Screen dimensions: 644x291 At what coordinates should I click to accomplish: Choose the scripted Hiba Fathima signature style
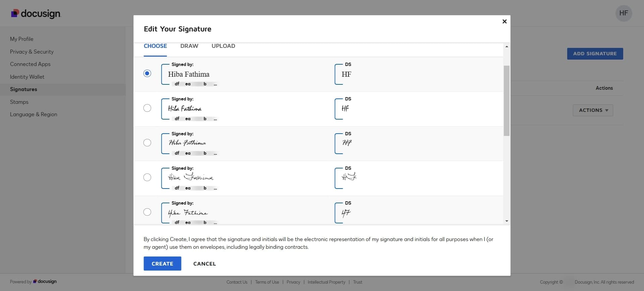click(147, 143)
